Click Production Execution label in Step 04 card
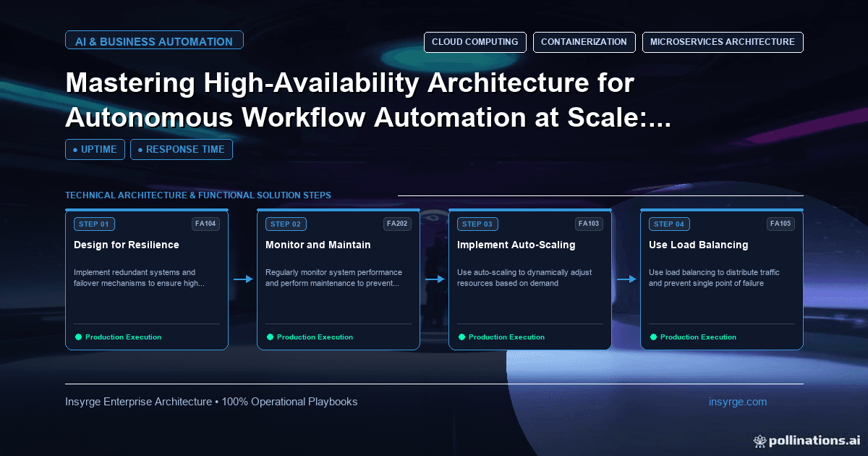868x456 pixels. point(698,337)
